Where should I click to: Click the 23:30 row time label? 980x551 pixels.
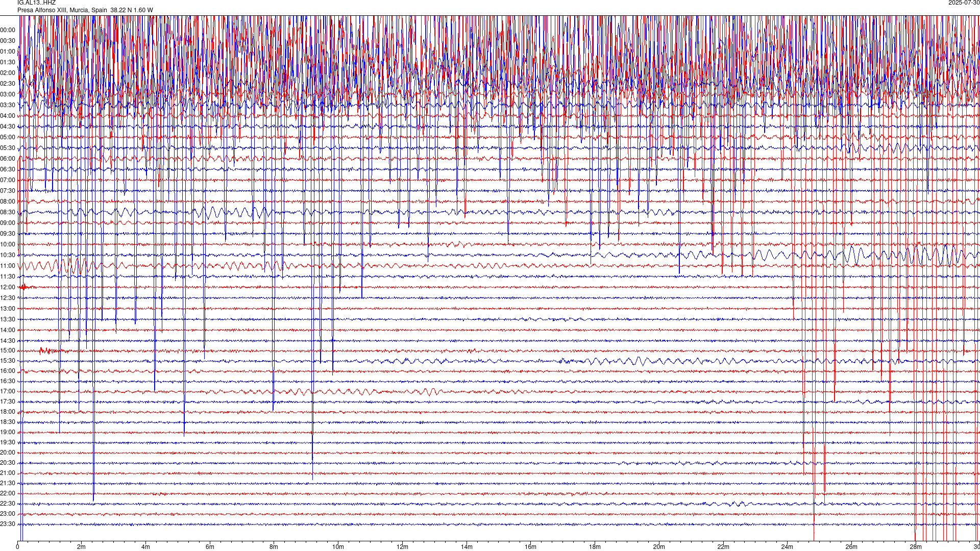pyautogui.click(x=8, y=524)
